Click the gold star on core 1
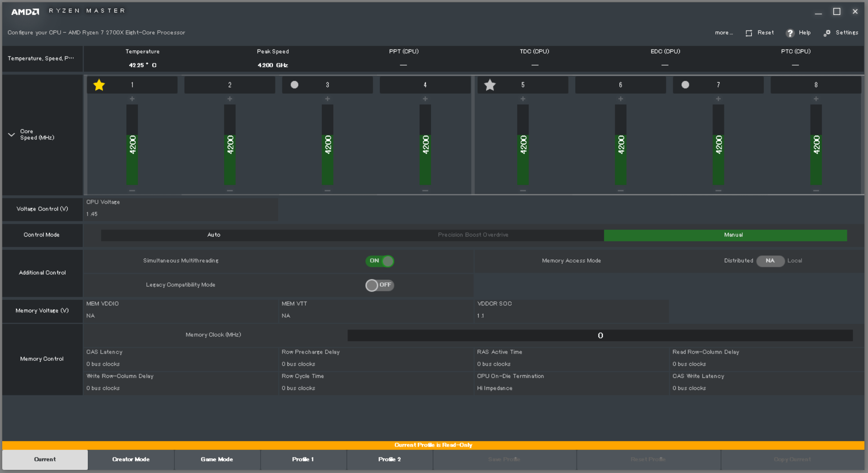Viewport: 868px width, 473px height. 99,85
